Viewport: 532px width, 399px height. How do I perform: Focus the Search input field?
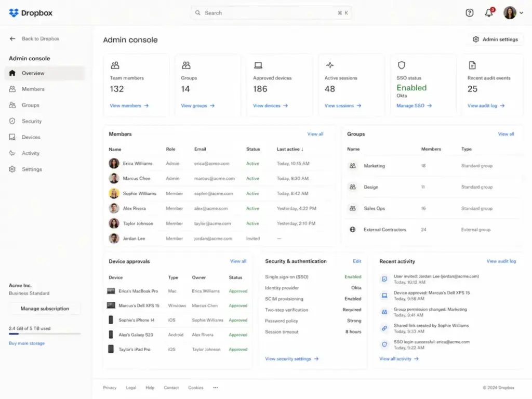pos(271,13)
